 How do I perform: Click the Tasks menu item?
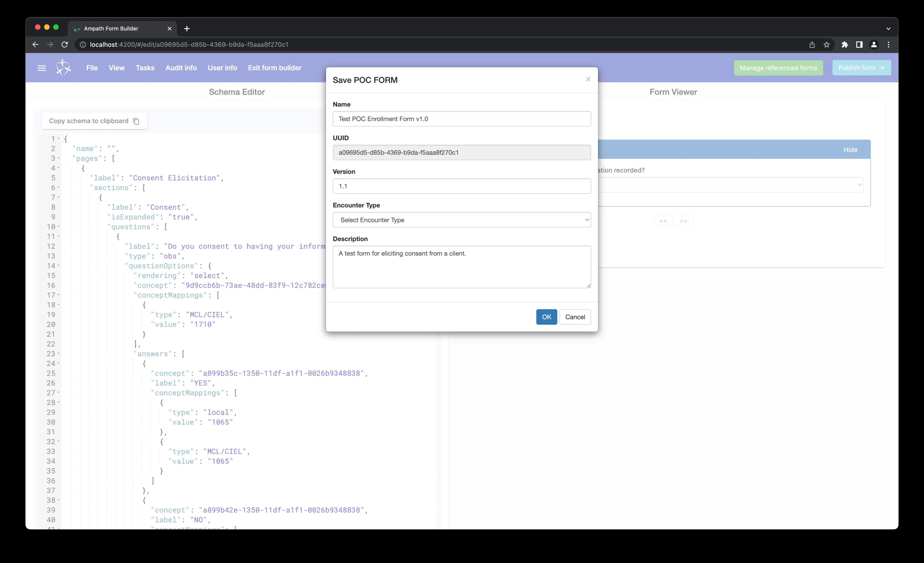(145, 67)
